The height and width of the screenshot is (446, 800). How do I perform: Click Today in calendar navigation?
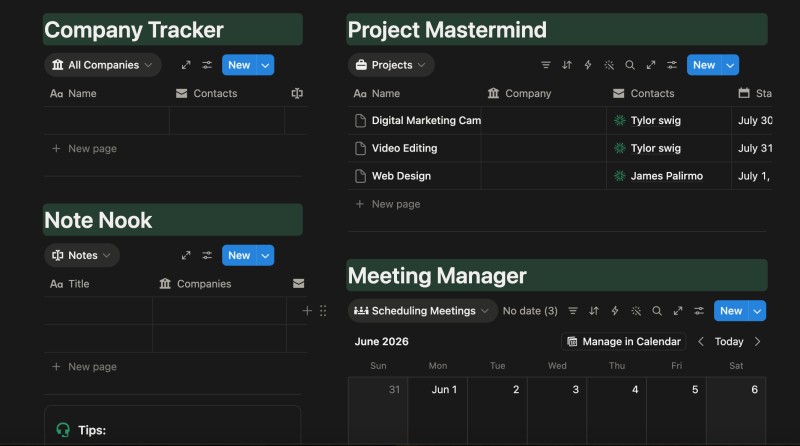pos(729,341)
